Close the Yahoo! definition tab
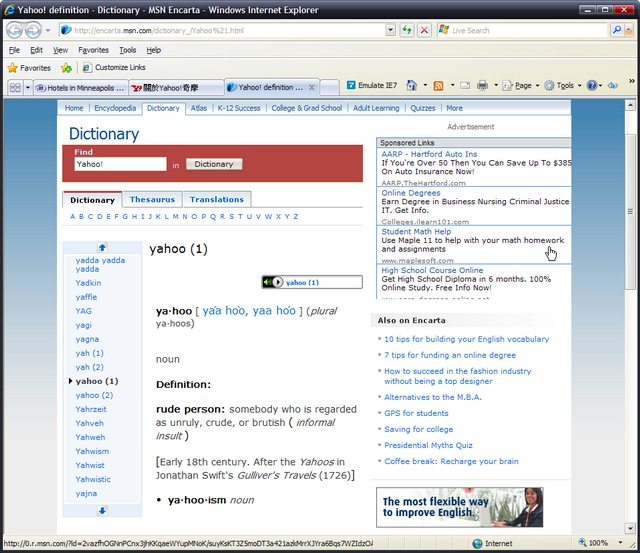 311,87
